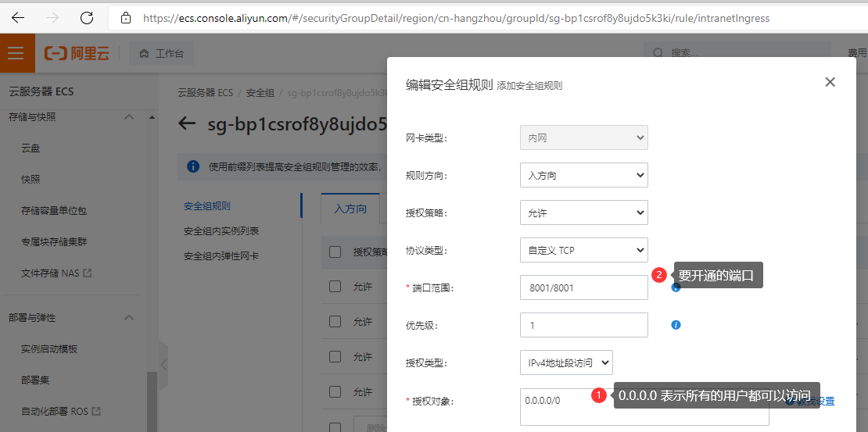
Task: Click the 云服务器 ECS sidebar heading
Action: pyautogui.click(x=41, y=91)
